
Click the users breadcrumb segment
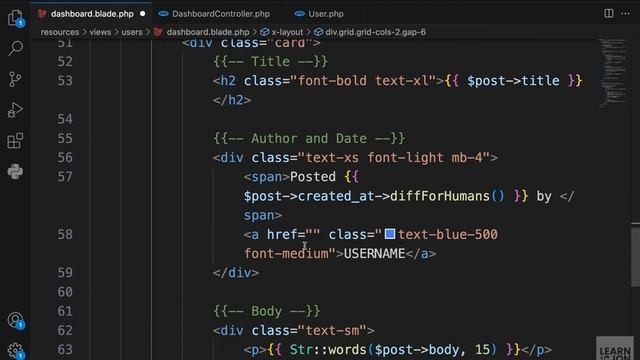tap(132, 32)
